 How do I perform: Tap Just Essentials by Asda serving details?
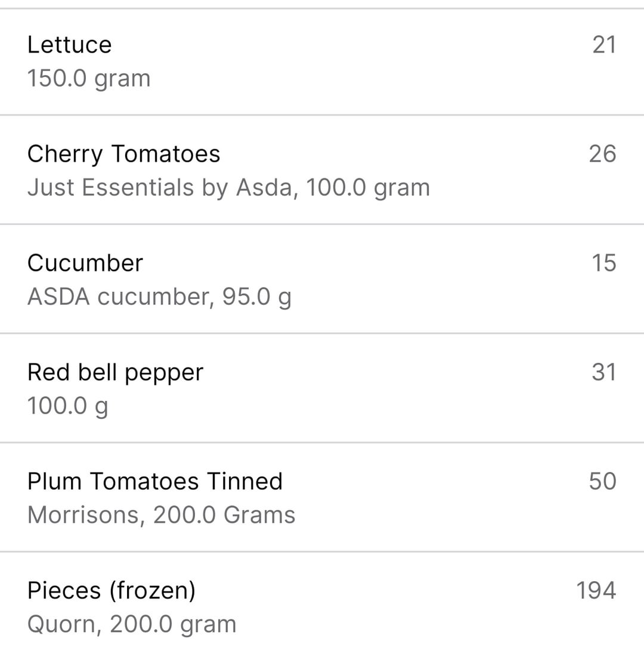coord(228,187)
